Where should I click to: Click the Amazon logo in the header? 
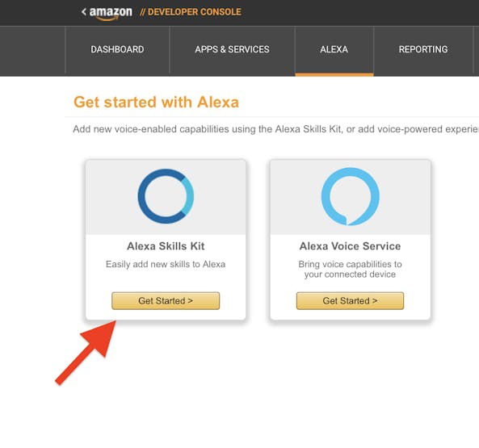[111, 13]
